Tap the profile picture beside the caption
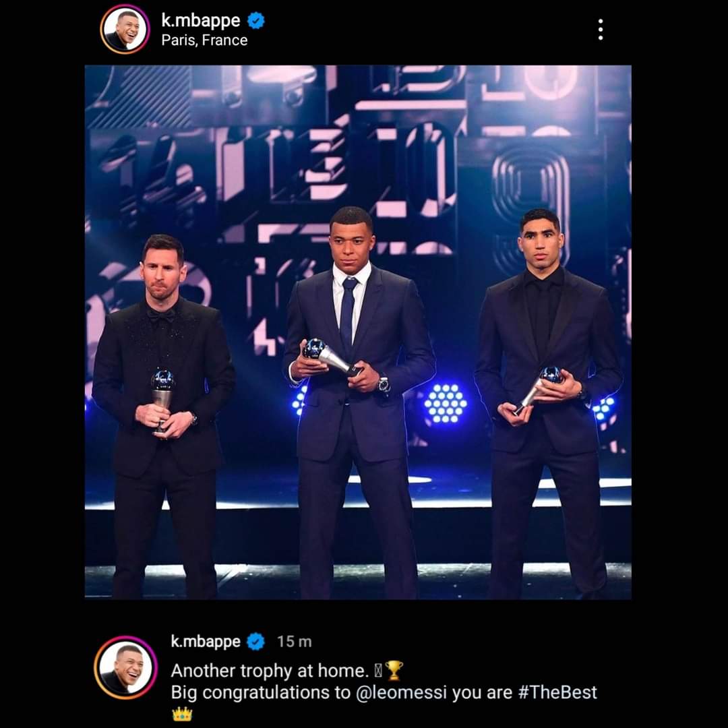Screen dimensions: 728x728 coord(125,668)
